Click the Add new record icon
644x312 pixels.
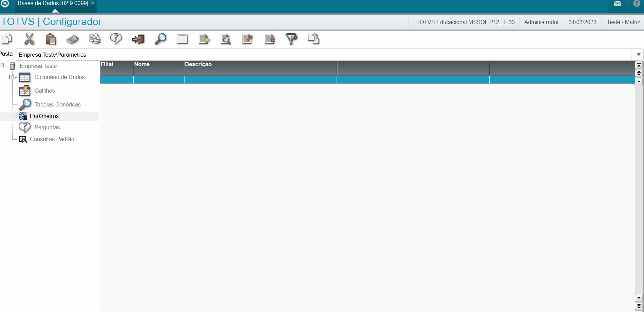click(204, 39)
